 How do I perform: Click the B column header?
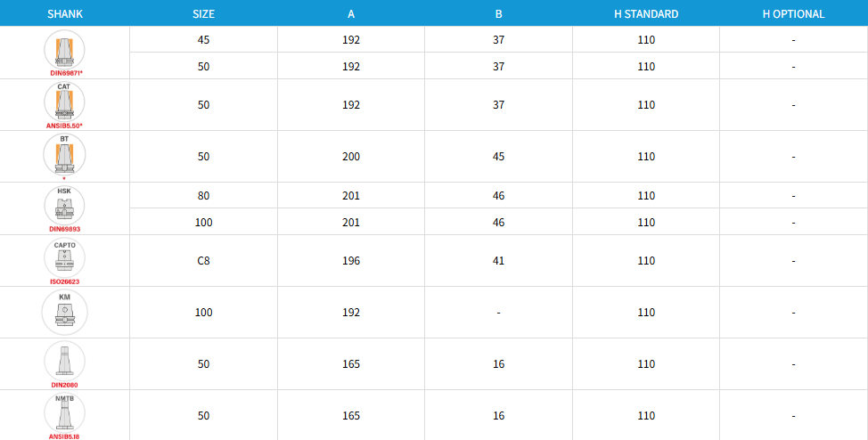coord(499,14)
